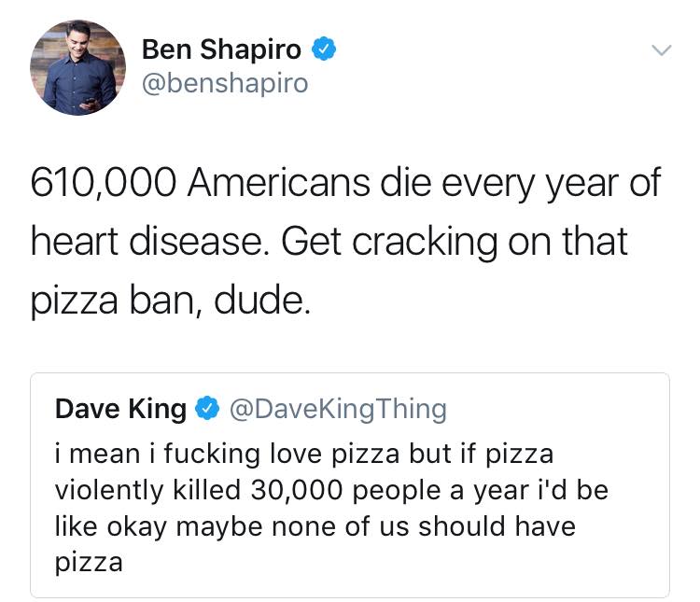The height and width of the screenshot is (602, 700).
Task: Click the main tweet text starting with 610,000 Americans
Action: pos(345,242)
